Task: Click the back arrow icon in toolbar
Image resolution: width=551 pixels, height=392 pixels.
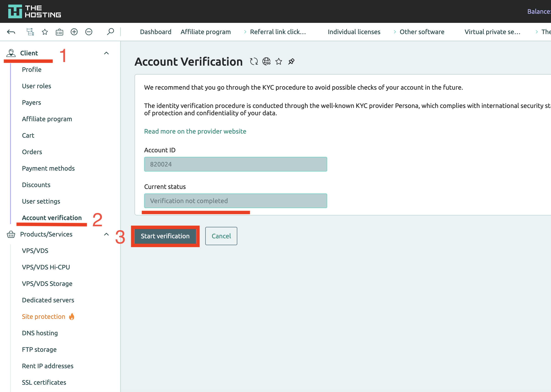Action: pos(11,32)
